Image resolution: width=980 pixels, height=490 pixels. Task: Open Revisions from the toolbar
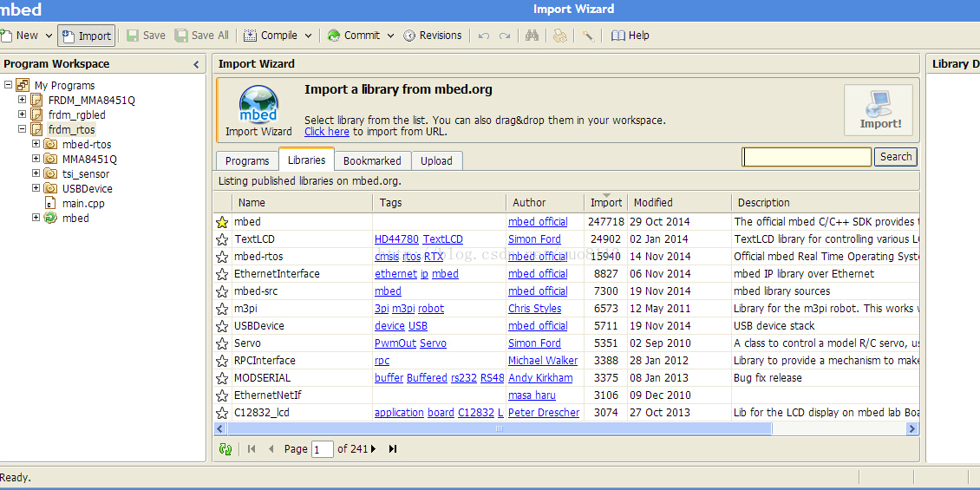433,36
